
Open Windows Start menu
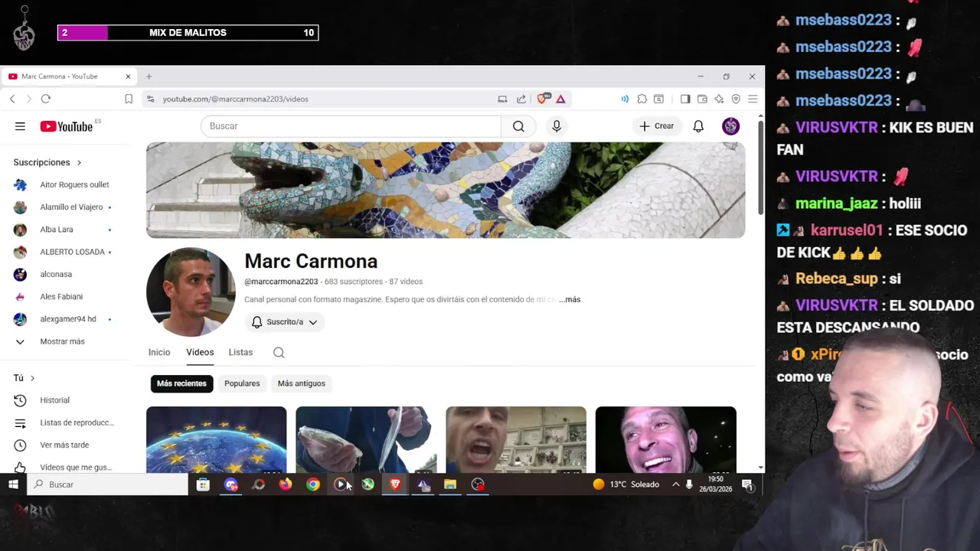tap(13, 484)
